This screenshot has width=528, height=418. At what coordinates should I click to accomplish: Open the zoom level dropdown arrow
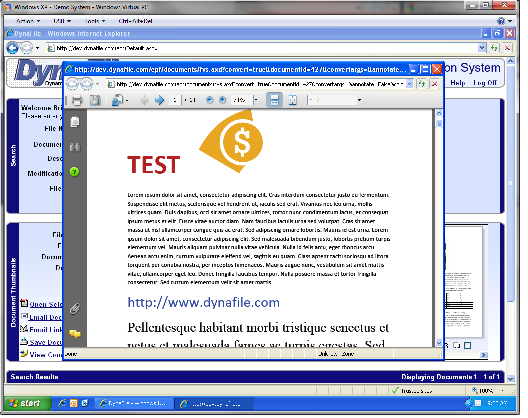256,100
